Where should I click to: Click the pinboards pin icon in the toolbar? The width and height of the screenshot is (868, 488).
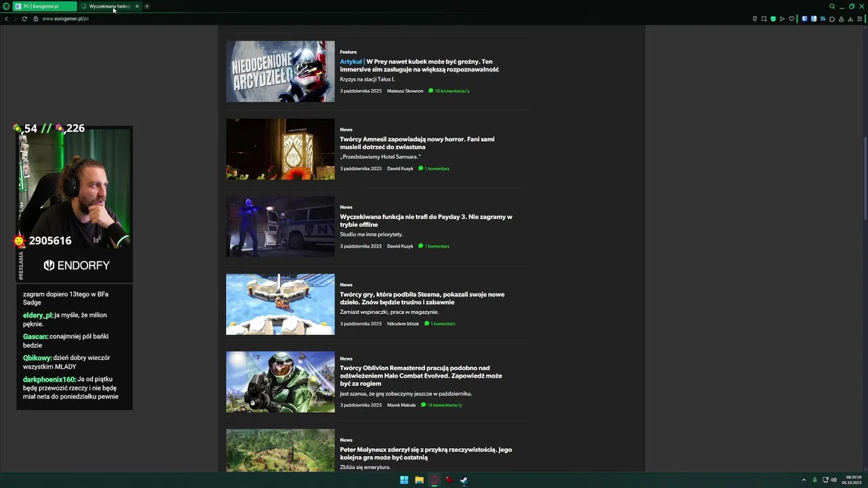point(755,18)
